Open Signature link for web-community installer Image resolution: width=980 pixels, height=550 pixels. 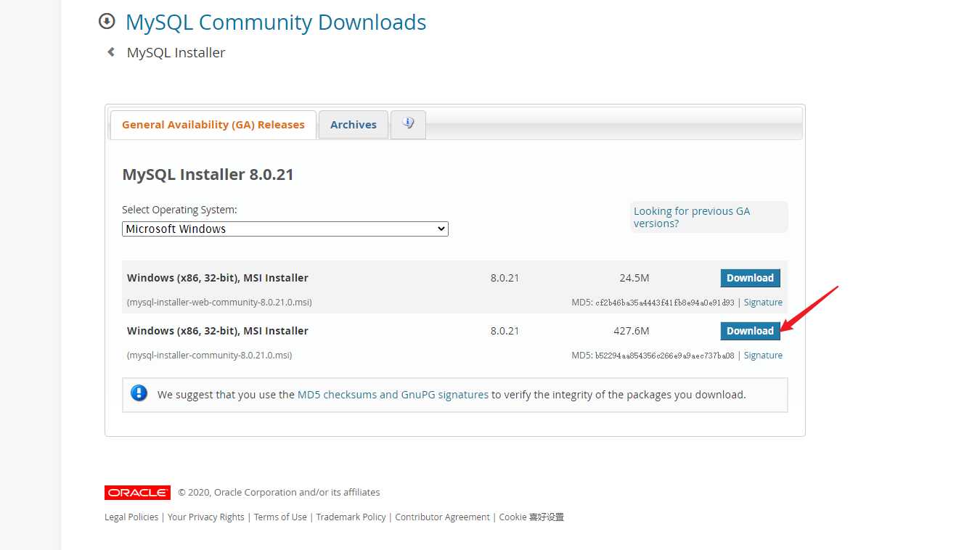coord(763,303)
